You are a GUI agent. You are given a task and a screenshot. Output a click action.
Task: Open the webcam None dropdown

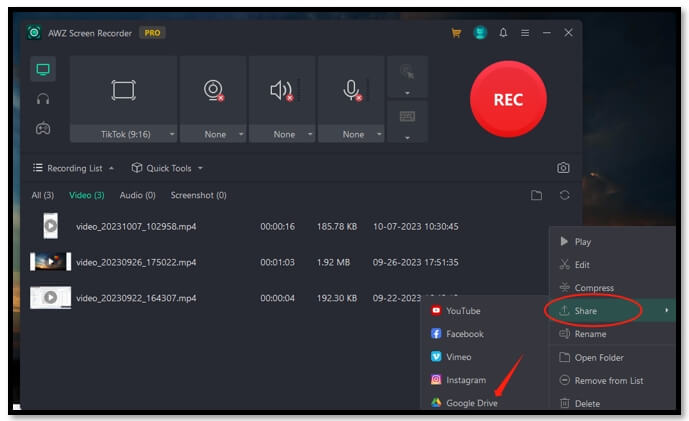[x=214, y=134]
